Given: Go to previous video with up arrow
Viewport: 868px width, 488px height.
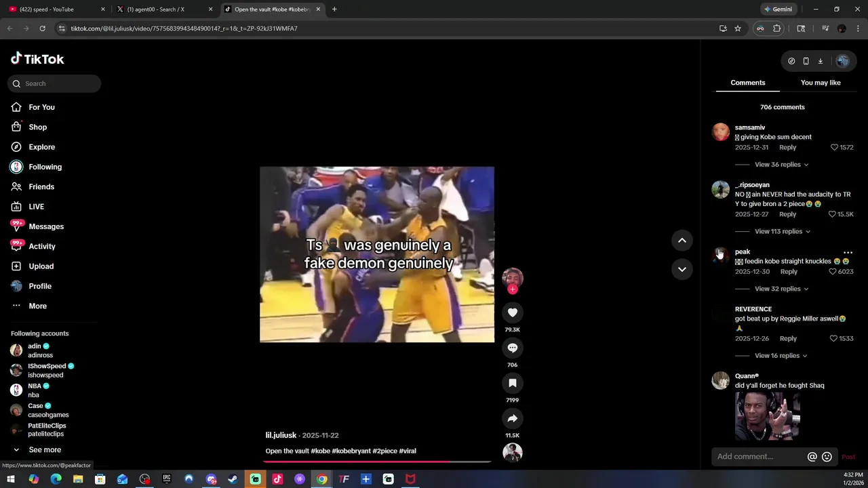Looking at the screenshot, I should pyautogui.click(x=682, y=240).
